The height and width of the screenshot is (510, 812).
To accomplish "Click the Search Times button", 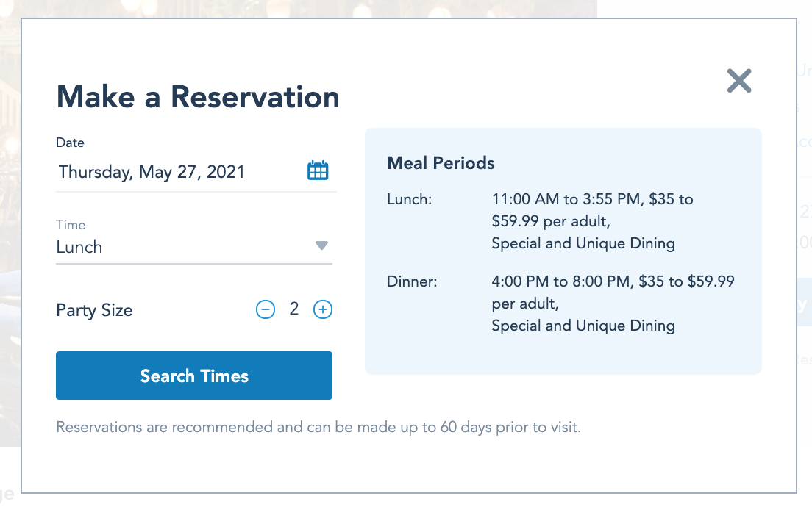I will (194, 376).
